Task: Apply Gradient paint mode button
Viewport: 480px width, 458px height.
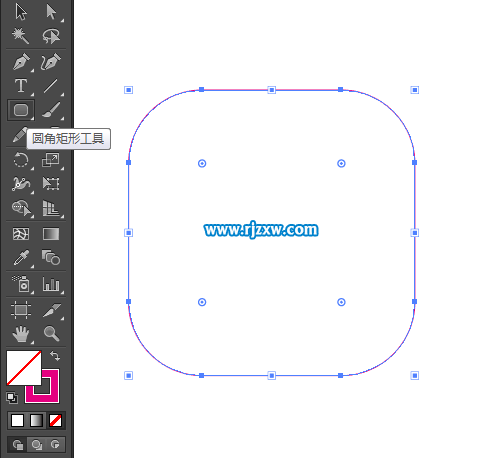Action: click(36, 421)
